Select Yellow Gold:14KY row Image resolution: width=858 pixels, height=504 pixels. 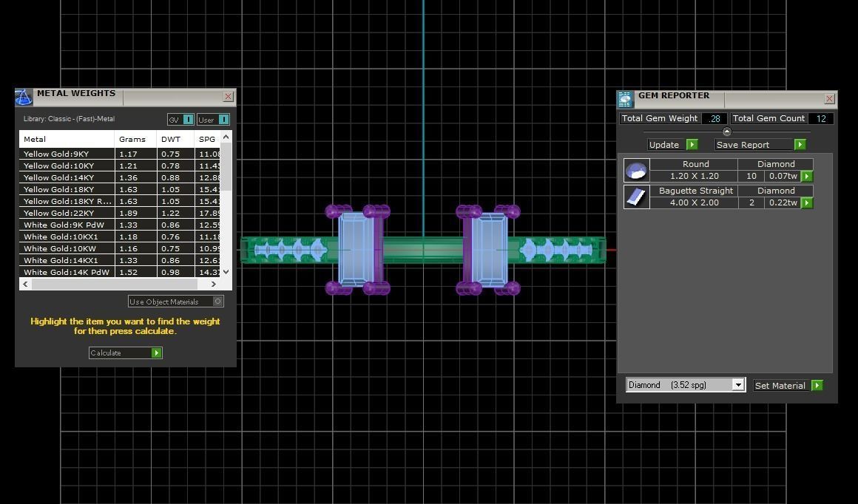120,177
